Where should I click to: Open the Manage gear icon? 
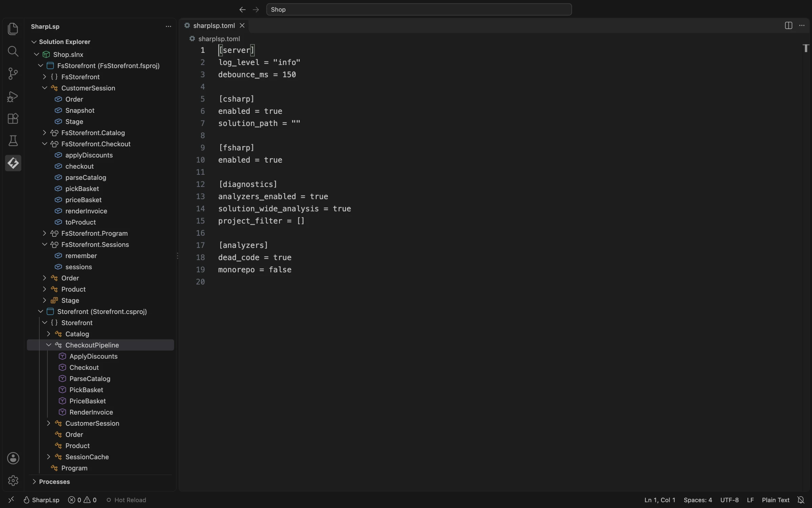13,481
